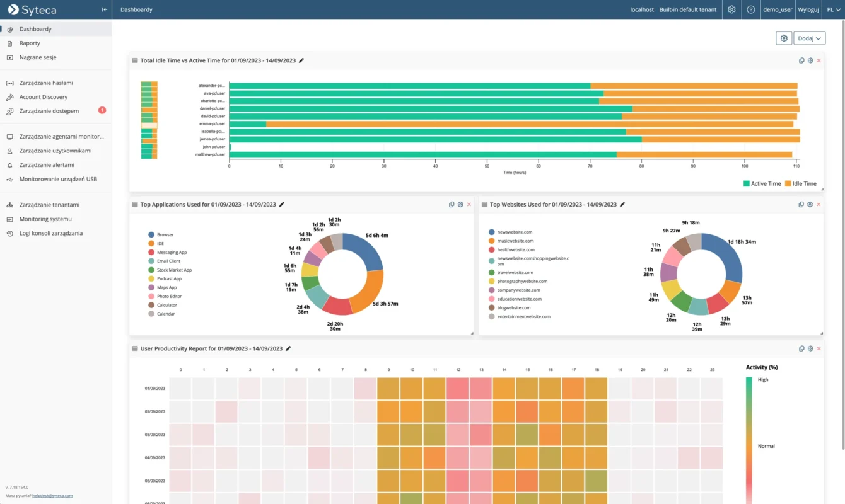This screenshot has height=504, width=845.
Task: Click the Zarządzanie alertami bell icon
Action: click(9, 164)
